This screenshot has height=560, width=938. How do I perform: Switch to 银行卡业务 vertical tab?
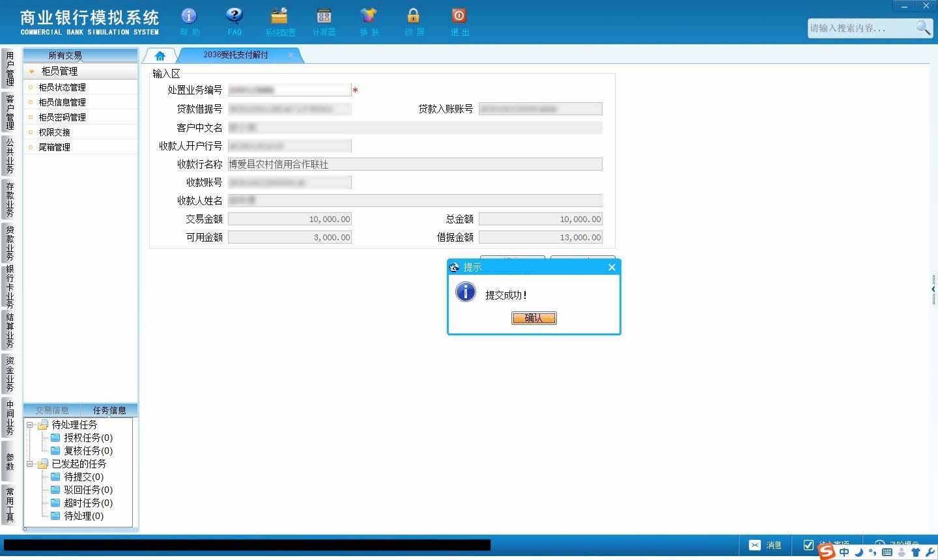point(9,287)
